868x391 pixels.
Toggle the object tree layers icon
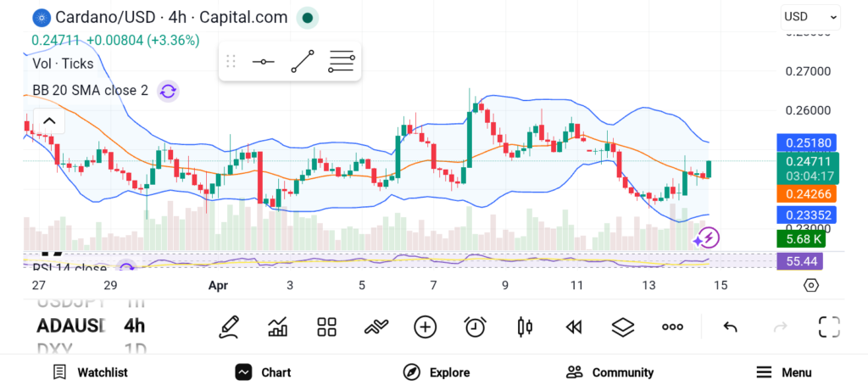tap(623, 327)
